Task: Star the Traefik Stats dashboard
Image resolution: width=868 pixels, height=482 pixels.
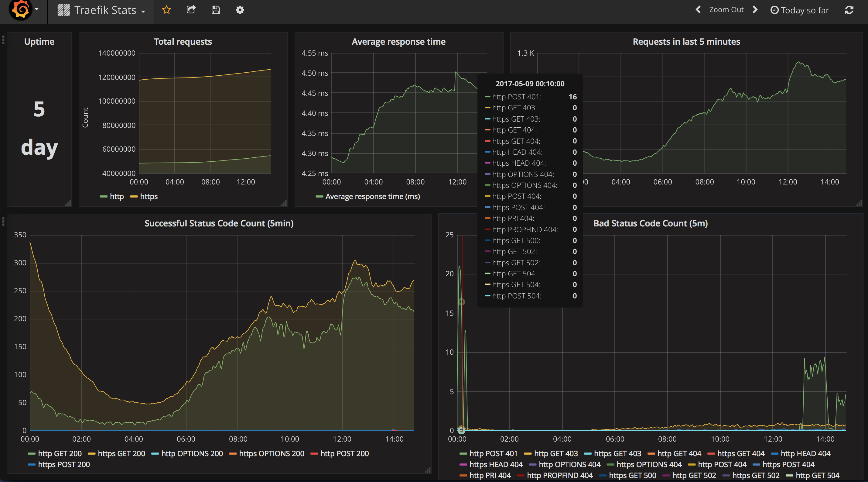Action: point(166,10)
